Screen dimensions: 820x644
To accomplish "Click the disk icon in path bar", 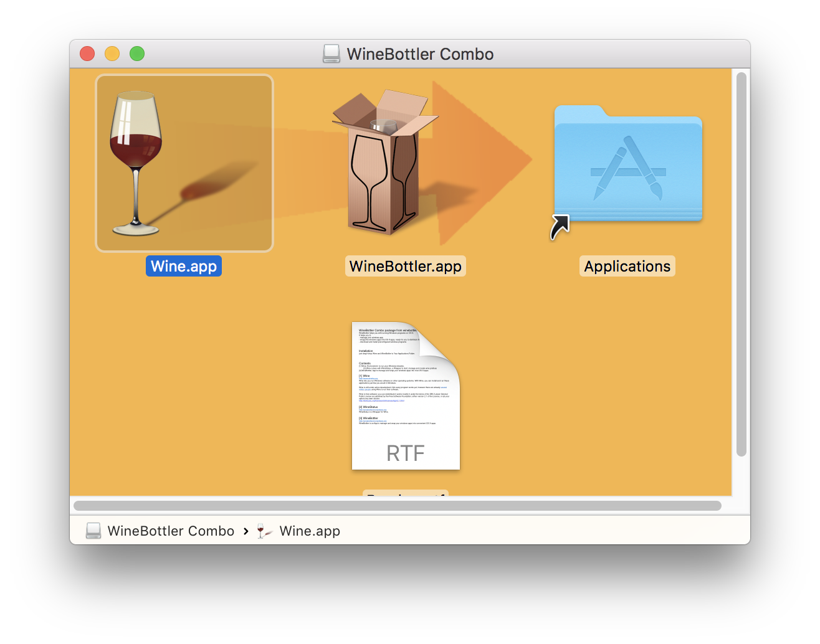I will tap(93, 531).
